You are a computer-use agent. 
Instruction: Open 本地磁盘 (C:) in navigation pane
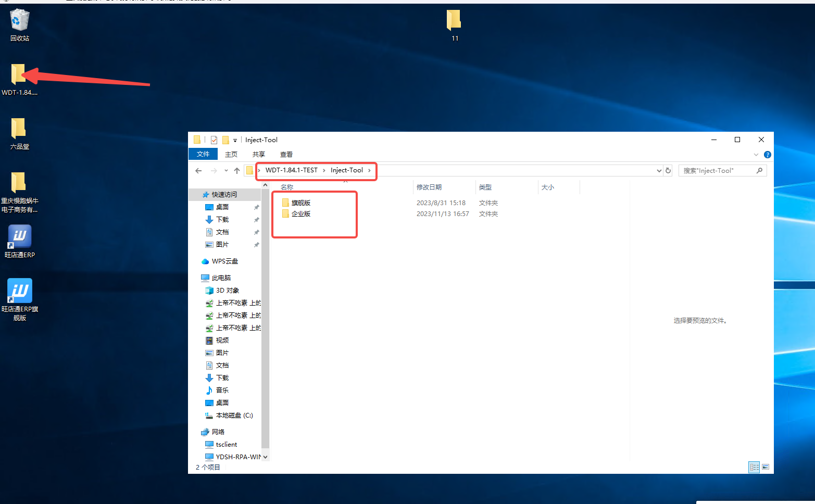(x=229, y=415)
